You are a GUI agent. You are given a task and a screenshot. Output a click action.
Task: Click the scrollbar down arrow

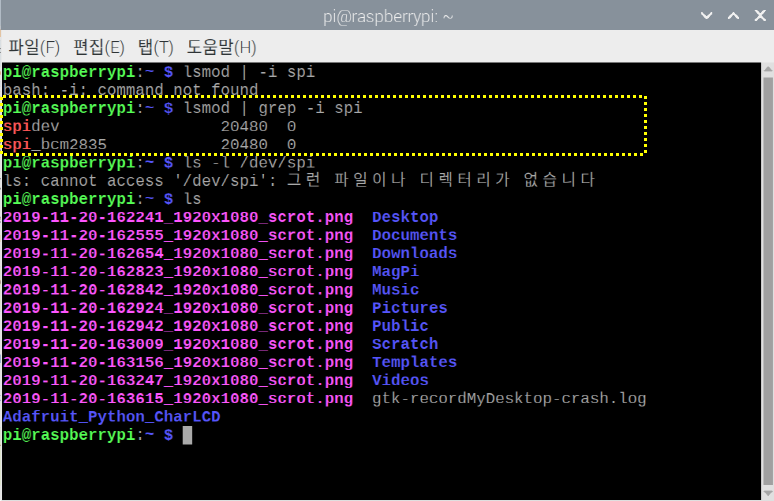(768, 493)
